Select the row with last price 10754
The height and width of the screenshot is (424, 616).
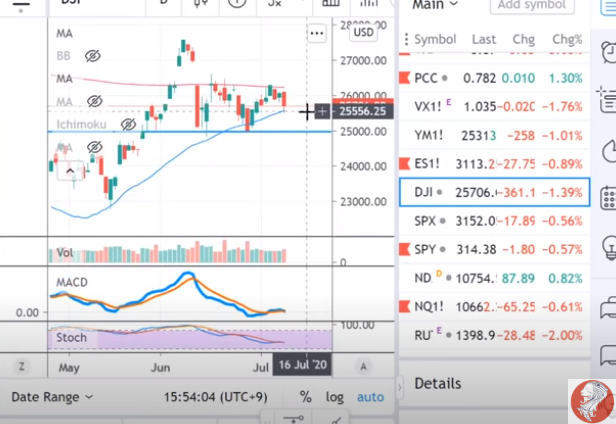point(494,278)
